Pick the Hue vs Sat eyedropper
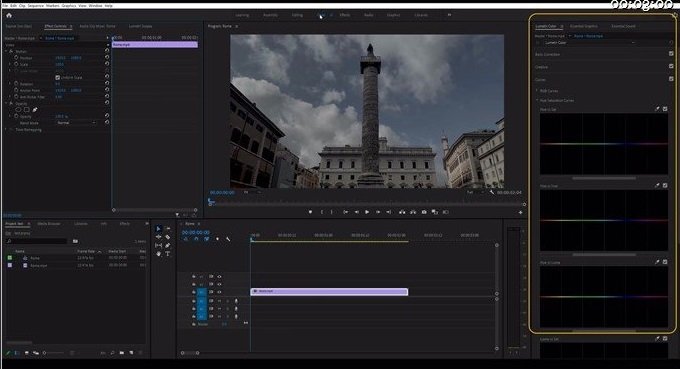The height and width of the screenshot is (369, 680). [x=657, y=109]
